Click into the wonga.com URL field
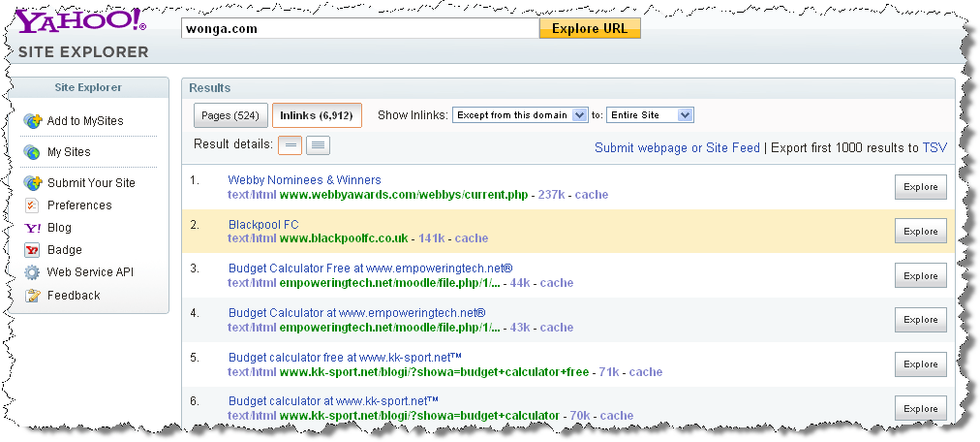 click(360, 29)
